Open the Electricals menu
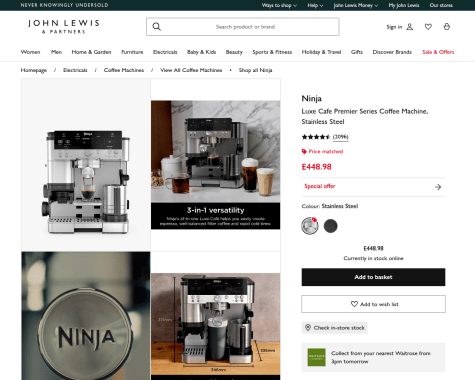 (165, 52)
